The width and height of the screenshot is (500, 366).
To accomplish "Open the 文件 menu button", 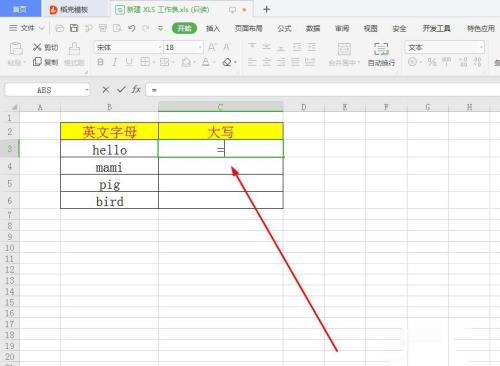I will [27, 28].
